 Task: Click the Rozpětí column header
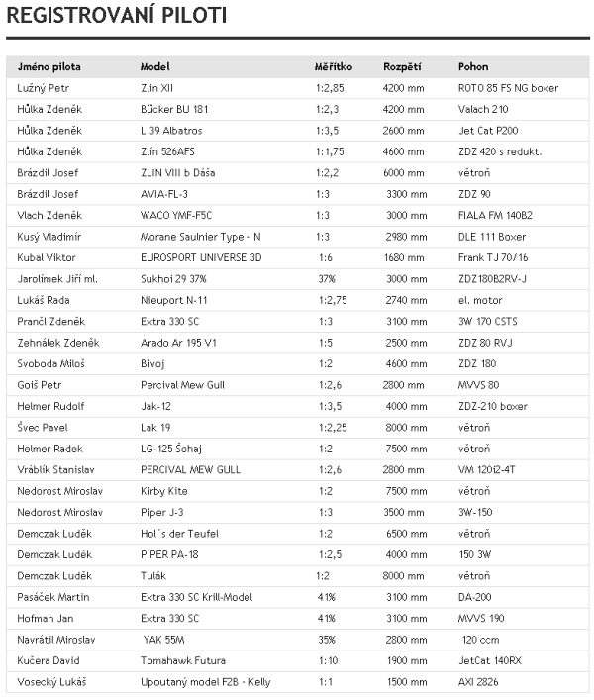[x=402, y=67]
